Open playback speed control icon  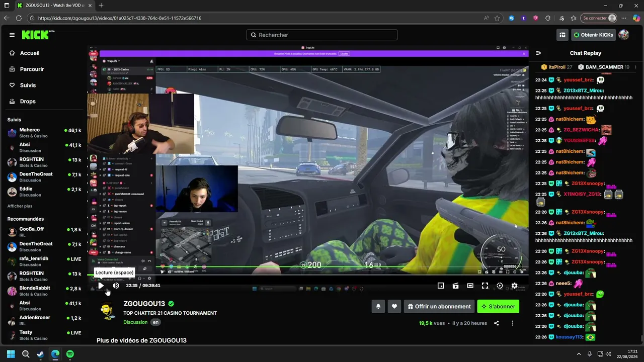(500, 286)
